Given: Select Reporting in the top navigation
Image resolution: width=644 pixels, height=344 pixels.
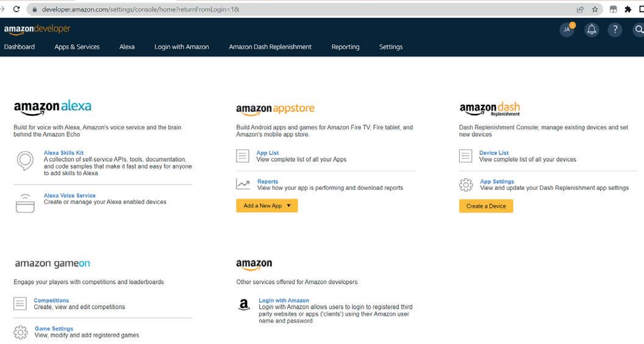Looking at the screenshot, I should pos(345,47).
